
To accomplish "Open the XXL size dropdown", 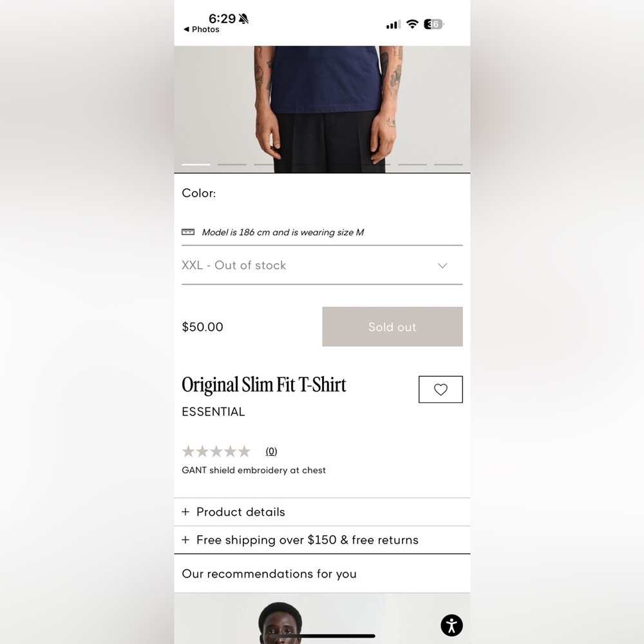I will pos(322,265).
